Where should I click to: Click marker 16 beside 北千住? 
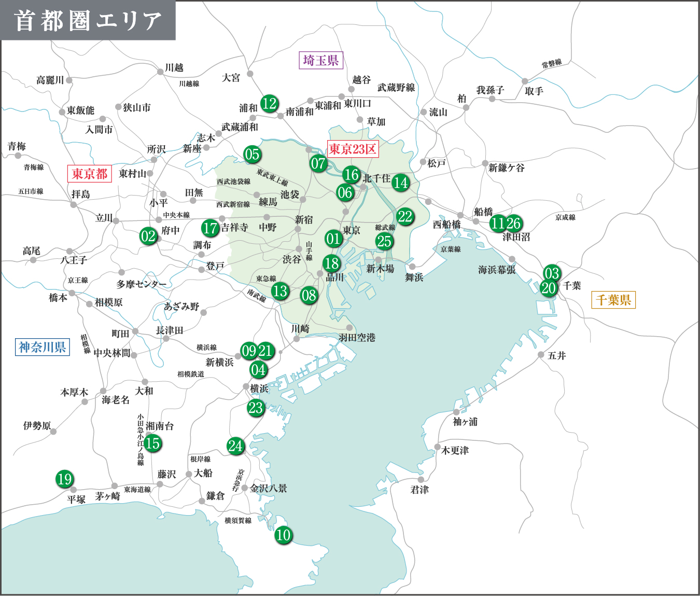pyautogui.click(x=352, y=175)
